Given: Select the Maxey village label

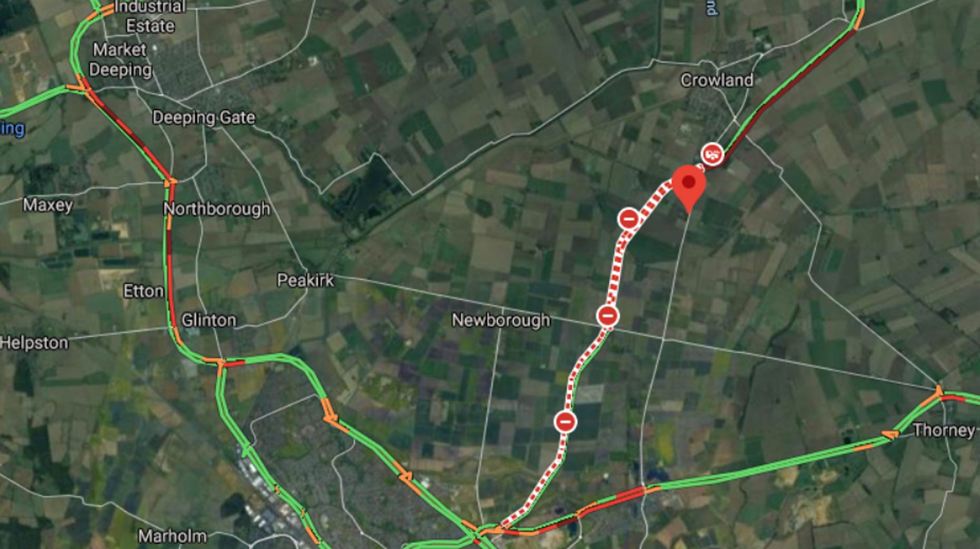Looking at the screenshot, I should pos(48,204).
